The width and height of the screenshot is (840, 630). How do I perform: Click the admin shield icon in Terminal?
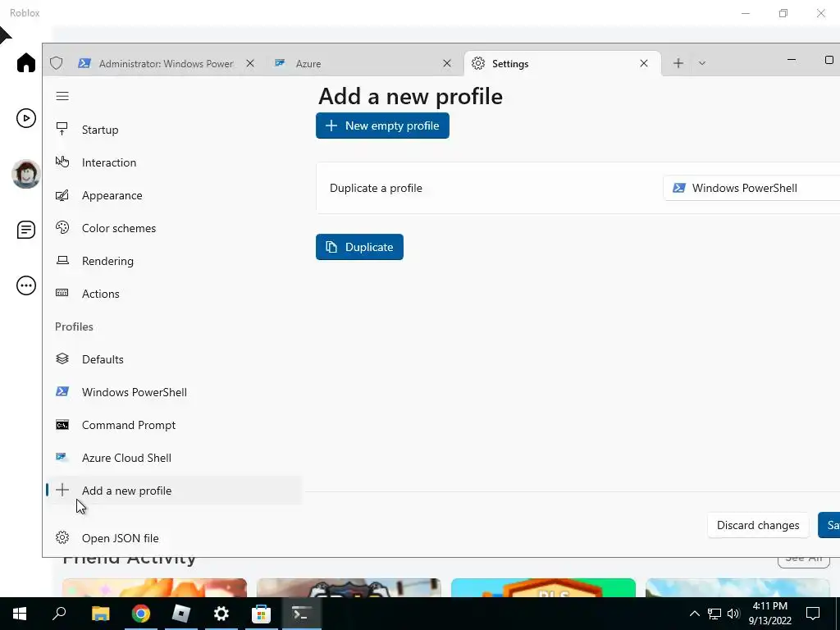pos(57,63)
